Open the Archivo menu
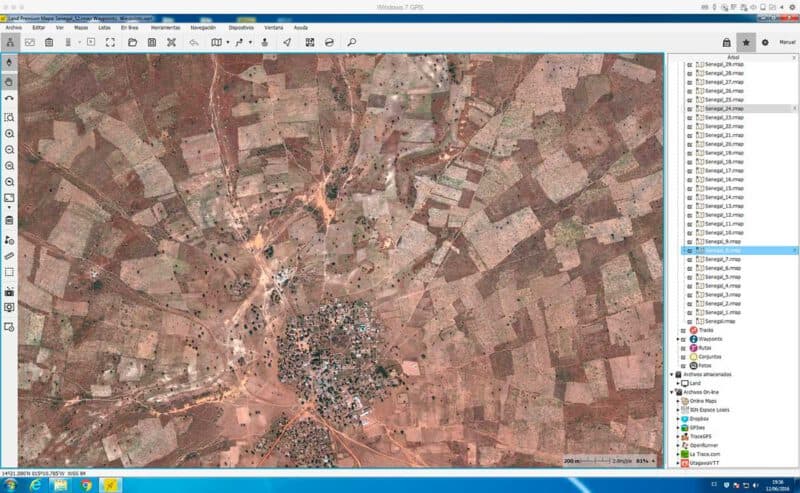The image size is (800, 493). coord(14,28)
